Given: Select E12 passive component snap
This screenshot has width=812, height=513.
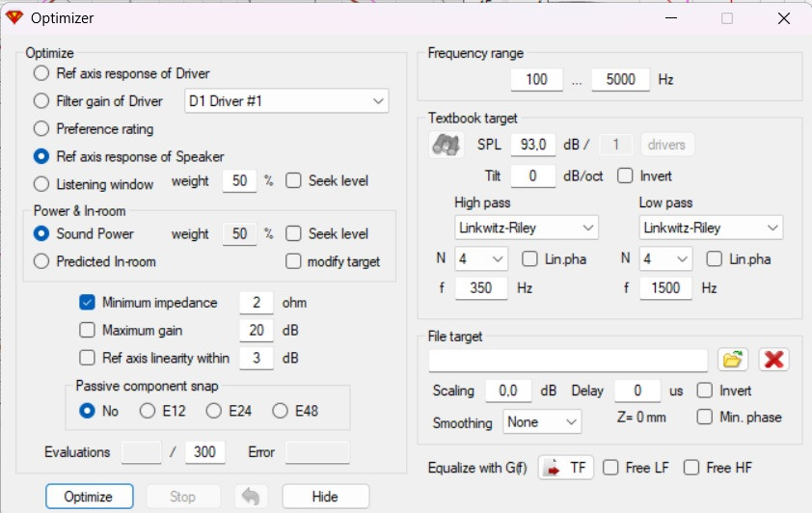Looking at the screenshot, I should 148,411.
